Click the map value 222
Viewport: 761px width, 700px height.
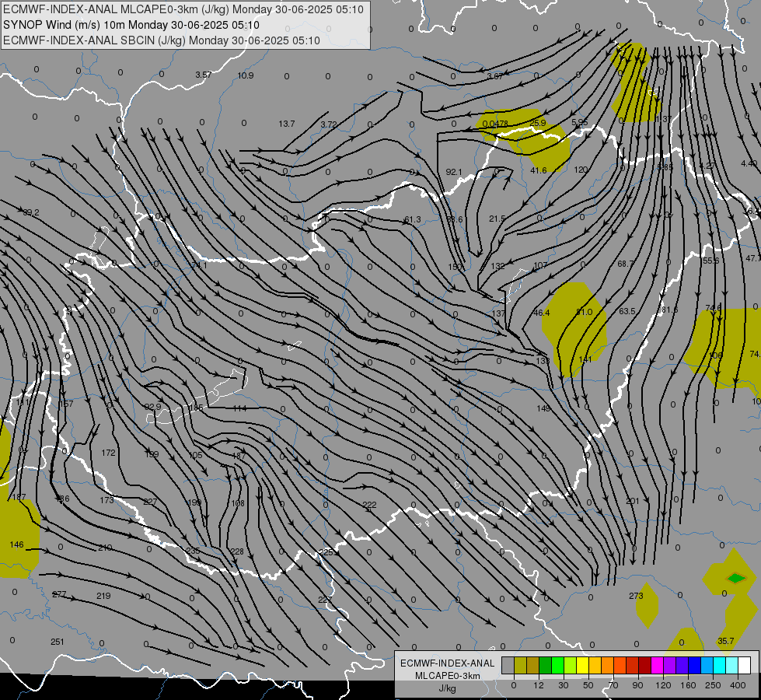(369, 506)
